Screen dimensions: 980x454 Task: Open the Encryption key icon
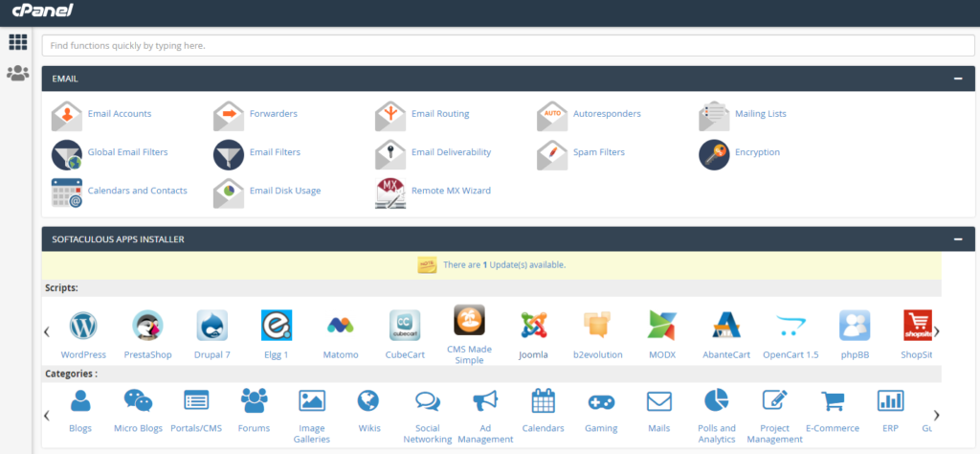(714, 154)
